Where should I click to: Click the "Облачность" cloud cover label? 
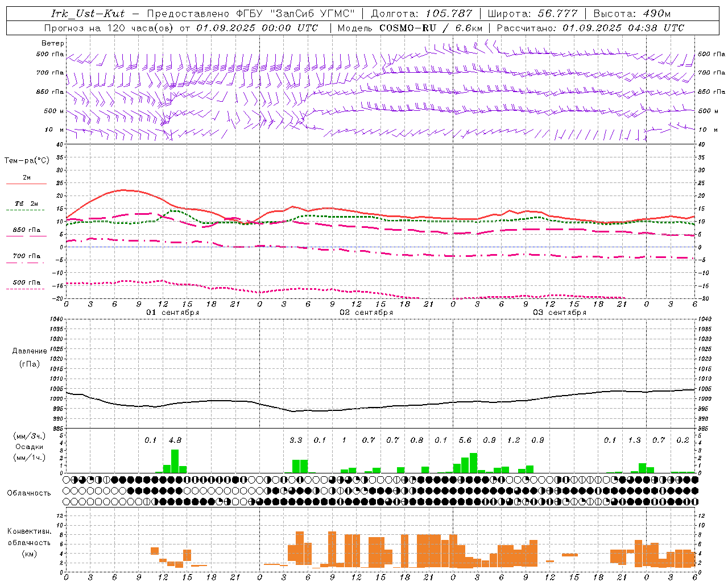click(29, 493)
